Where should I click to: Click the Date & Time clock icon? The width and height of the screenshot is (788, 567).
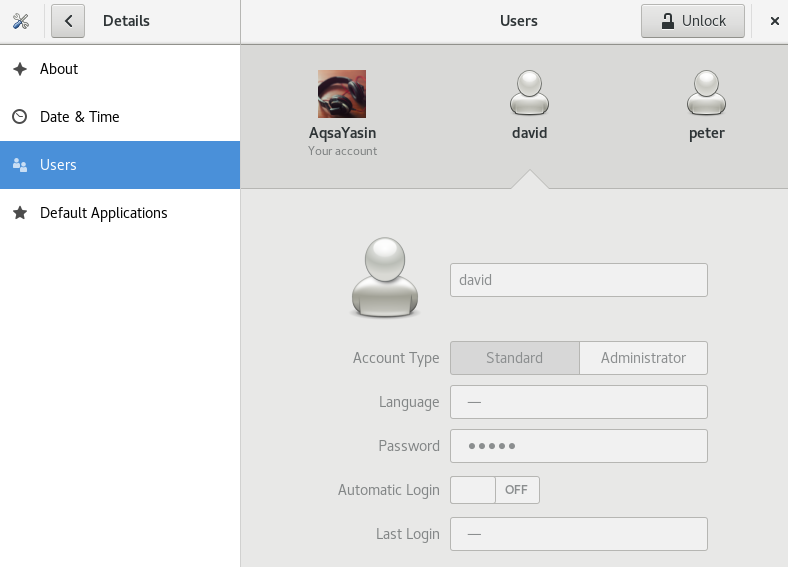click(x=20, y=117)
